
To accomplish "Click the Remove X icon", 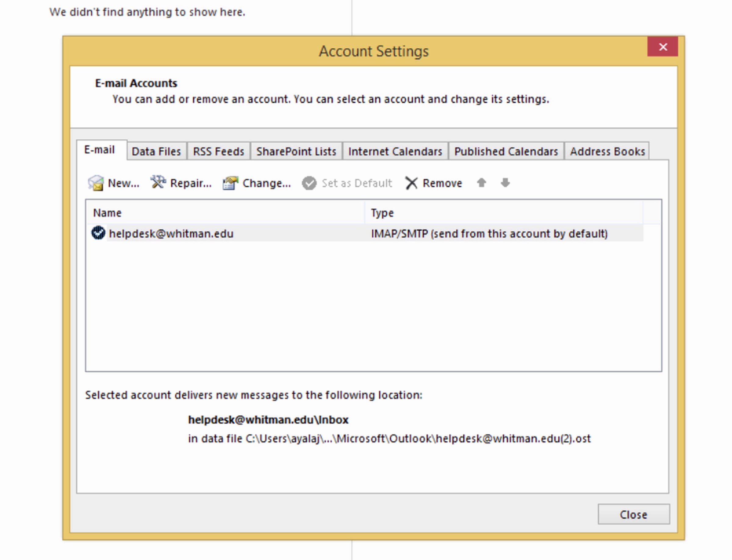I will point(411,183).
